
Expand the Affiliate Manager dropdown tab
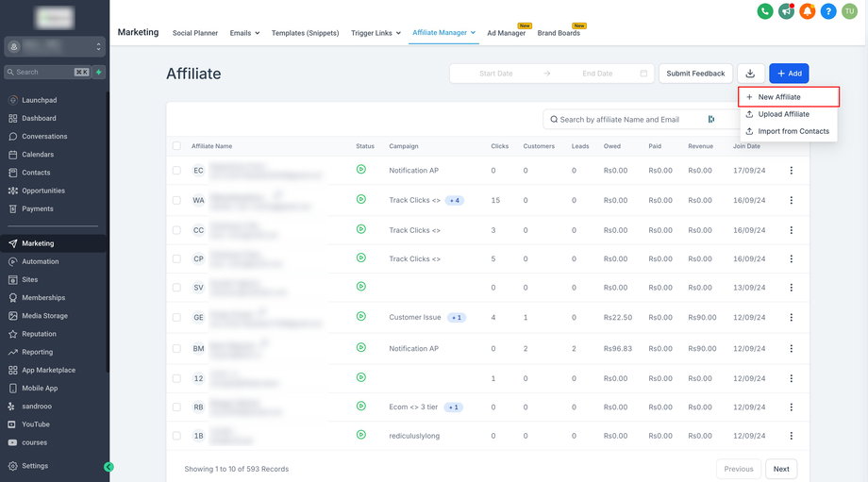coord(443,33)
